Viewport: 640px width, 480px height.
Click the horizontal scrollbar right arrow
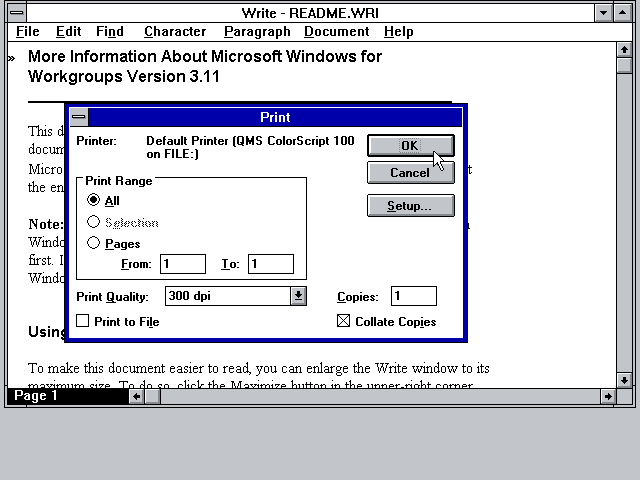608,396
